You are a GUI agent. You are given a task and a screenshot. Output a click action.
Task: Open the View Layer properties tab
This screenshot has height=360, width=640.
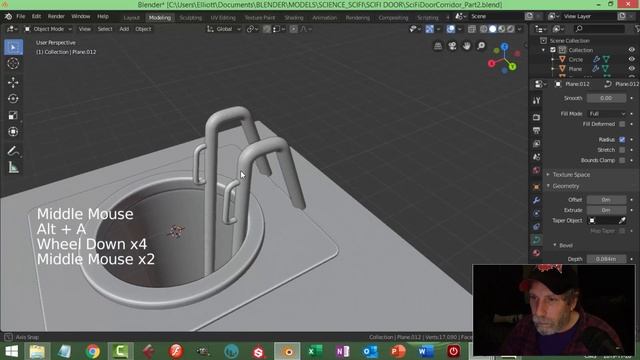tap(536, 144)
